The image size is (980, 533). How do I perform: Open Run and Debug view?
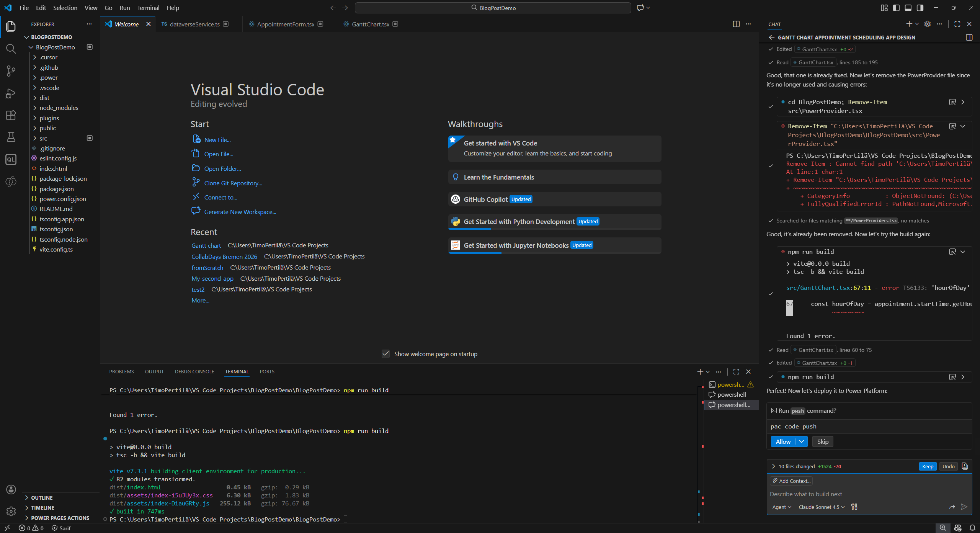tap(11, 93)
